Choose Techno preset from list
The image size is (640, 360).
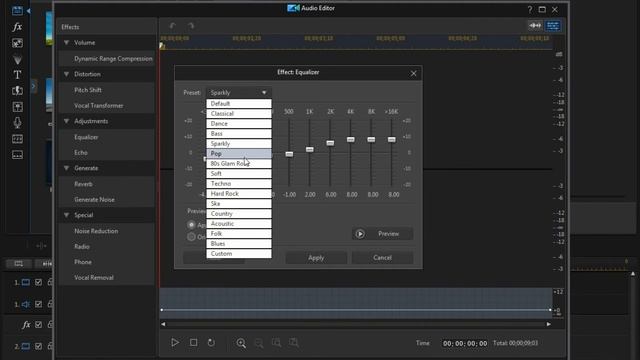(239, 184)
